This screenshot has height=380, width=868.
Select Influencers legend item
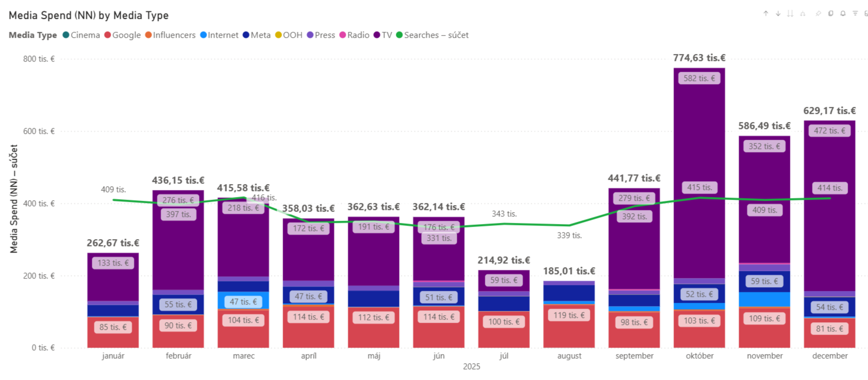click(170, 35)
